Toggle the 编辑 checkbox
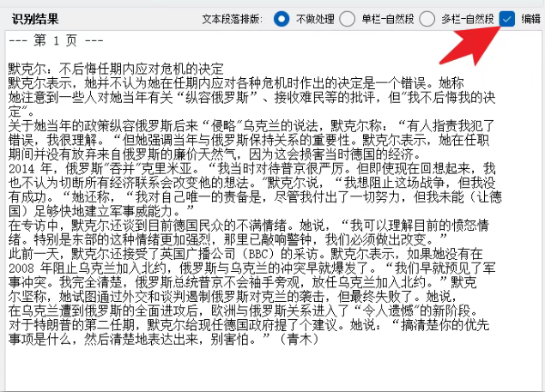 coord(509,18)
